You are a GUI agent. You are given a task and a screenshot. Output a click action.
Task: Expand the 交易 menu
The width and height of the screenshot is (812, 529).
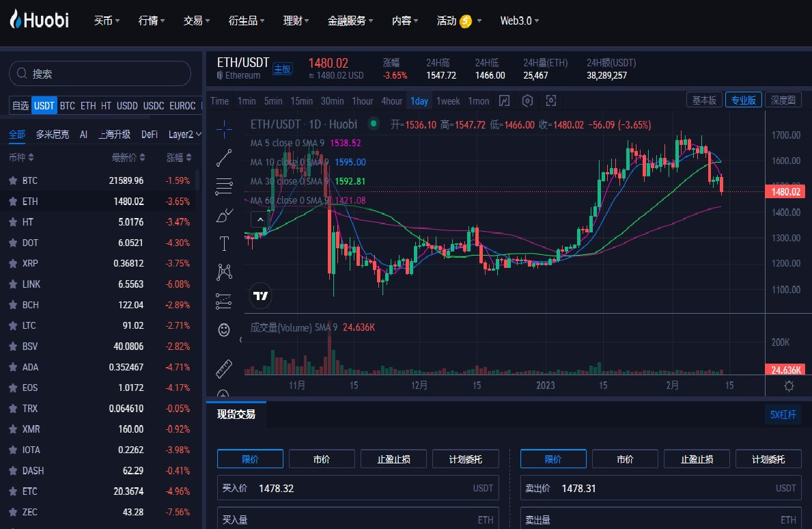click(196, 21)
